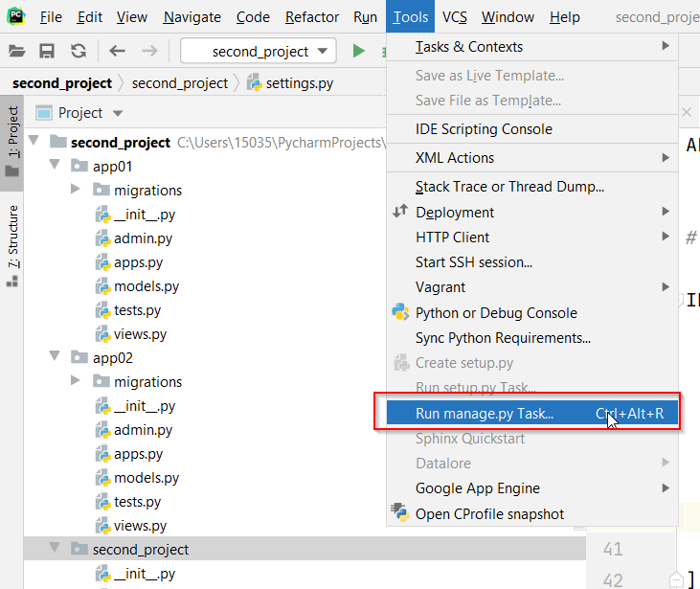Click the app02 folder icon
The image size is (700, 589).
pyautogui.click(x=79, y=357)
